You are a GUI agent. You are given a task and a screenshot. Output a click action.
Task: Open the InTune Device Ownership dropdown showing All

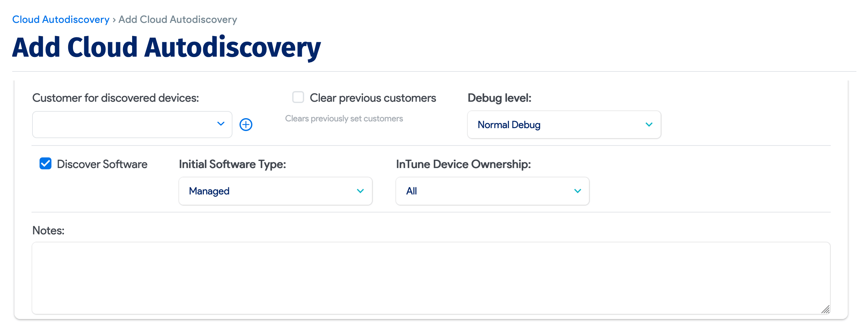point(492,191)
